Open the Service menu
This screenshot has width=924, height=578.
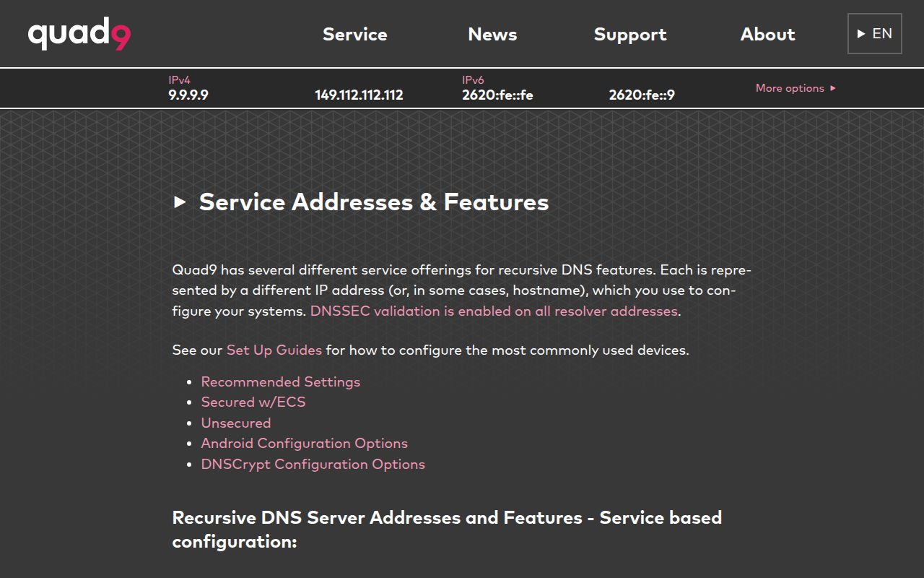[x=355, y=34]
